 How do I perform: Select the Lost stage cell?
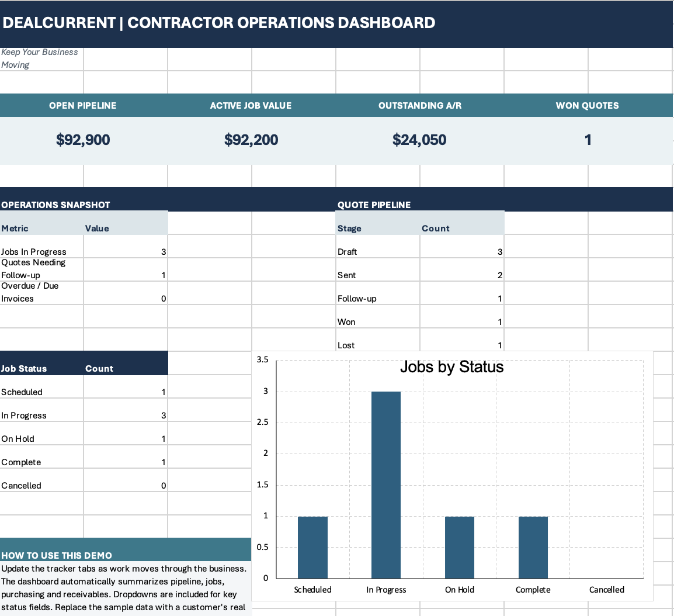click(377, 340)
